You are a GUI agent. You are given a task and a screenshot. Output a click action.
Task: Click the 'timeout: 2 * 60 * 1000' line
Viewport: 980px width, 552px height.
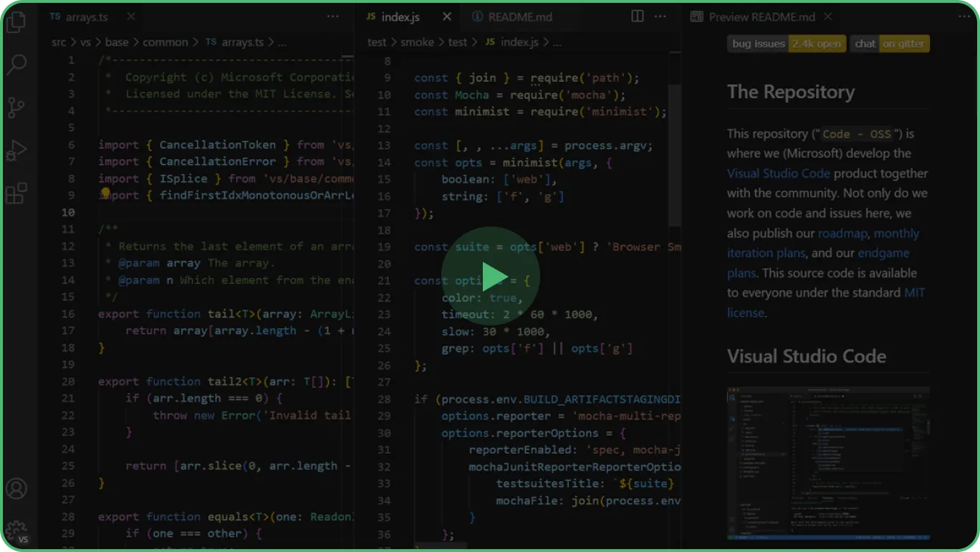pyautogui.click(x=519, y=314)
